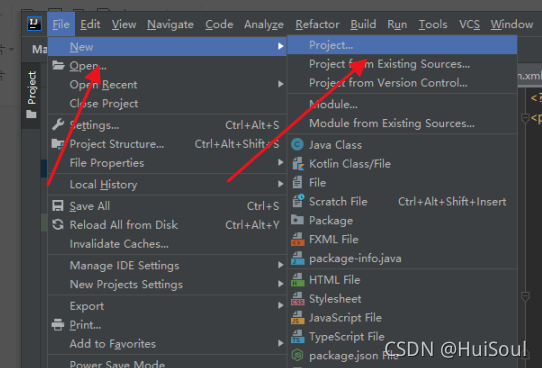Click Save All floppy icon
Image resolution: width=542 pixels, height=368 pixels.
(x=58, y=206)
